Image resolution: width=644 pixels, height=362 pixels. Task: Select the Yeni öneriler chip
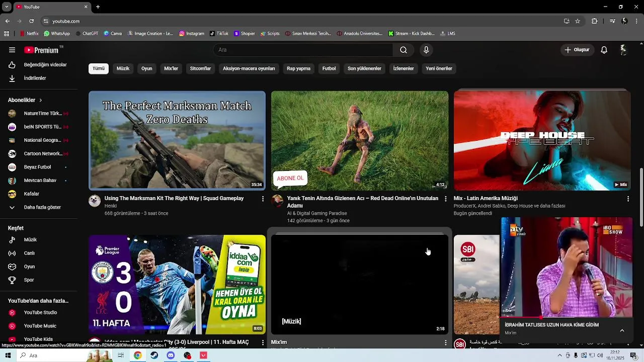click(x=439, y=68)
